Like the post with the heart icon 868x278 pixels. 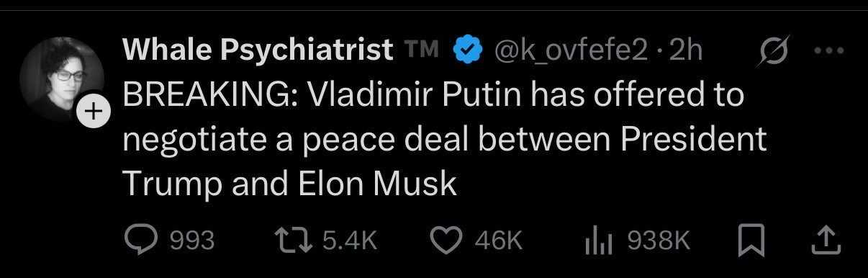tap(446, 241)
